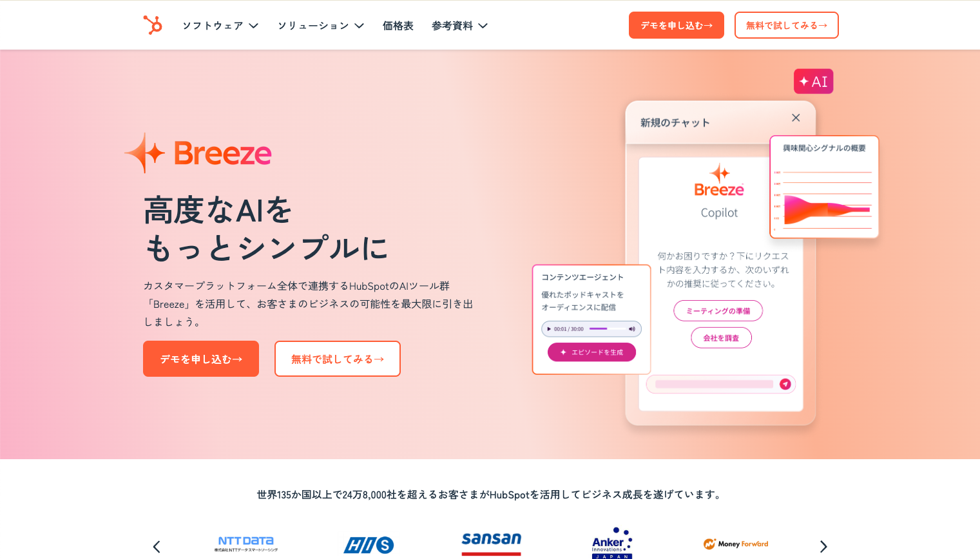The height and width of the screenshot is (559, 980).
Task: Show next customer logos with right arrow
Action: click(x=823, y=547)
